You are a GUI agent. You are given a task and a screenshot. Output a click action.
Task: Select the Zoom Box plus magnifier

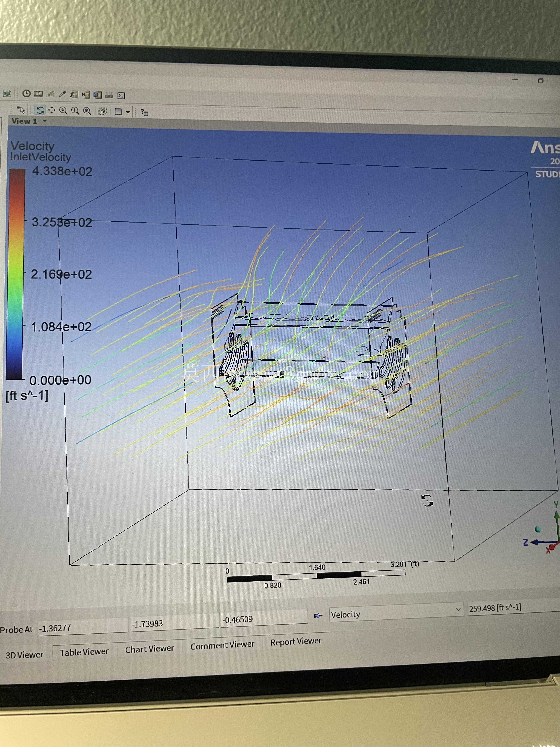pos(75,111)
